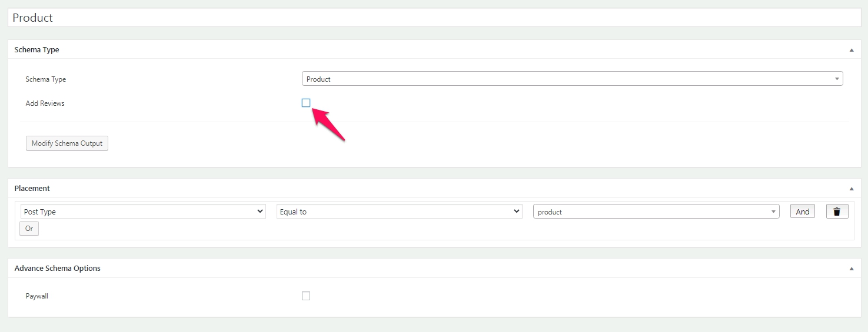868x332 pixels.
Task: Collapse Advance Schema Options panel arrow
Action: click(x=852, y=269)
